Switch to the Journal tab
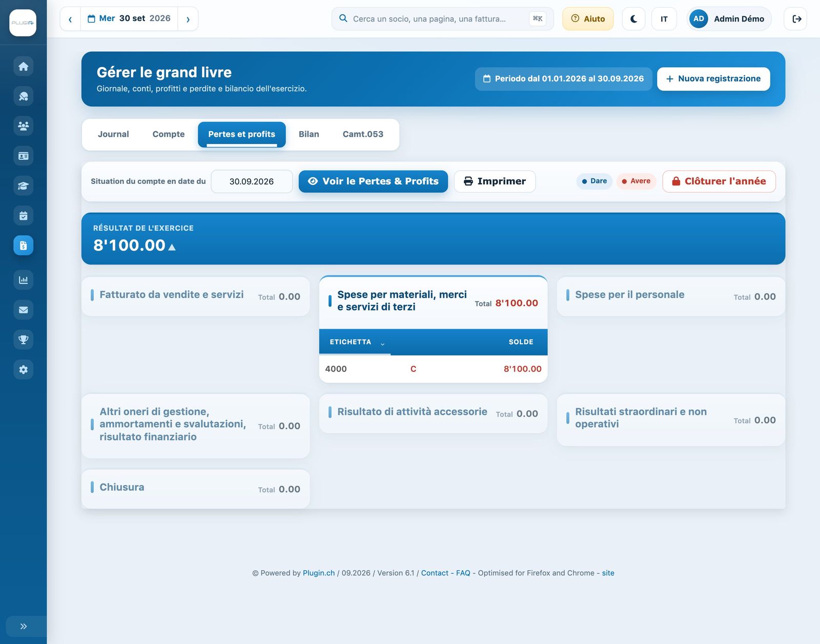The image size is (820, 644). pos(113,134)
